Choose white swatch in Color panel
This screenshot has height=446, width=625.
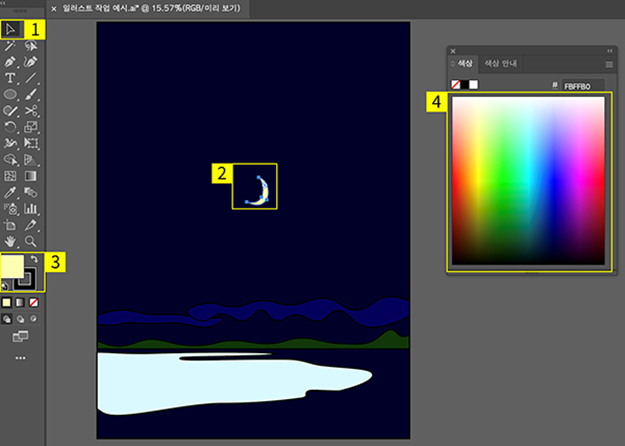tap(474, 84)
